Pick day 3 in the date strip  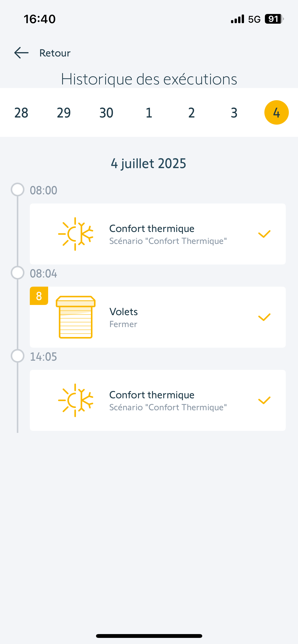[234, 113]
